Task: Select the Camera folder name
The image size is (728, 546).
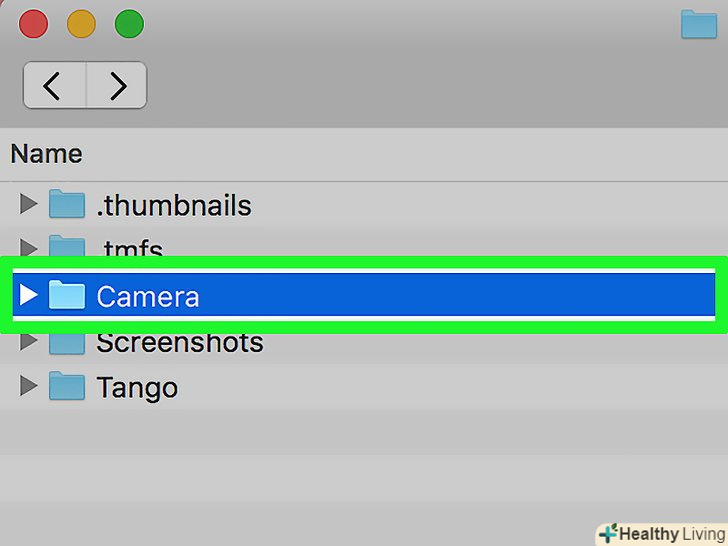Action: (148, 296)
